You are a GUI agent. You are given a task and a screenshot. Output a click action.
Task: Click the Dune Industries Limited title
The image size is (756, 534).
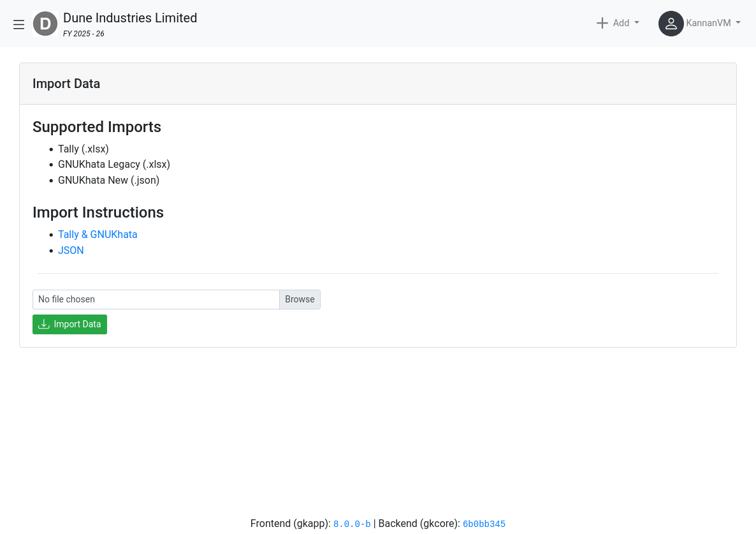pos(130,18)
